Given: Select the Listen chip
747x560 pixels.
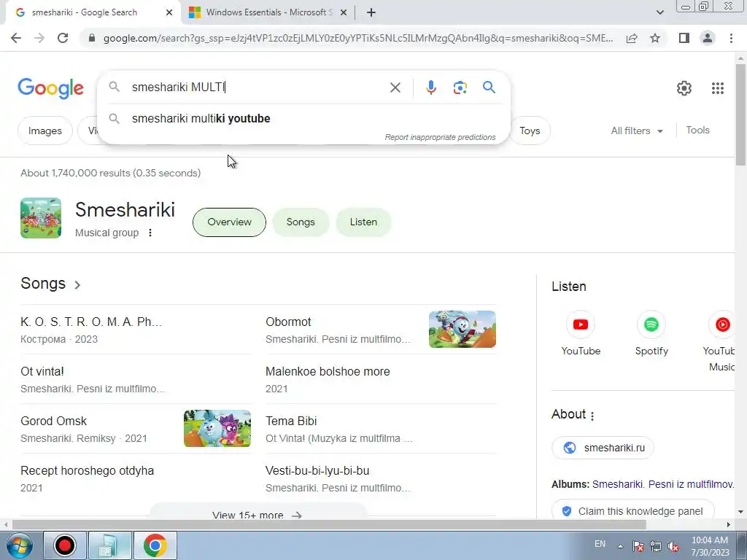Looking at the screenshot, I should point(363,222).
